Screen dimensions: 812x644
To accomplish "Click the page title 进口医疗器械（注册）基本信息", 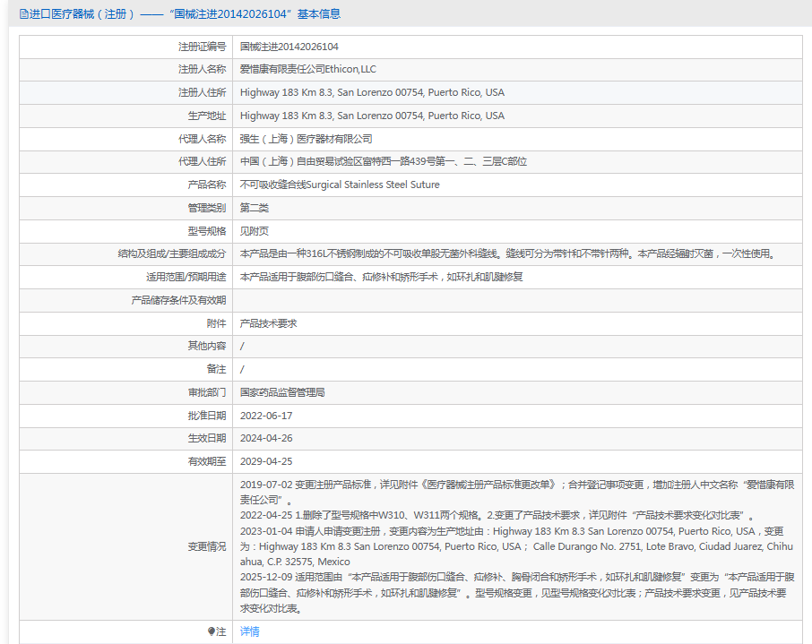I will [185, 14].
